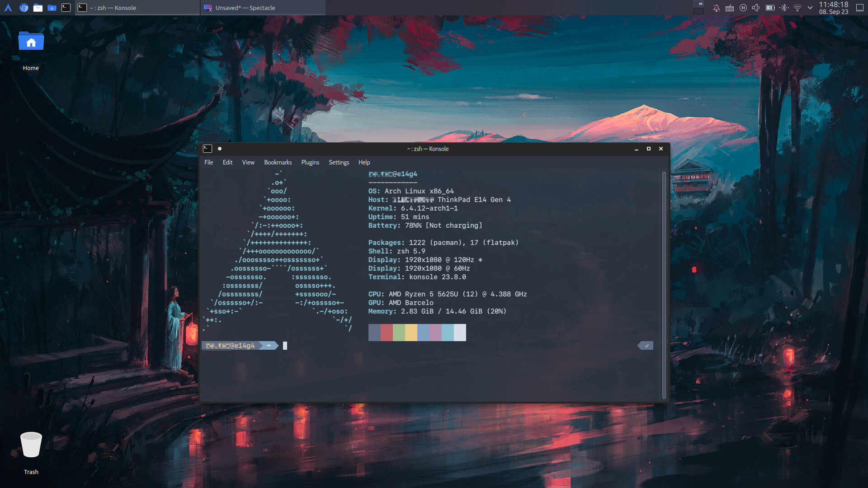This screenshot has width=868, height=488.
Task: Open the Plugins menu in Konsole
Action: pos(310,162)
